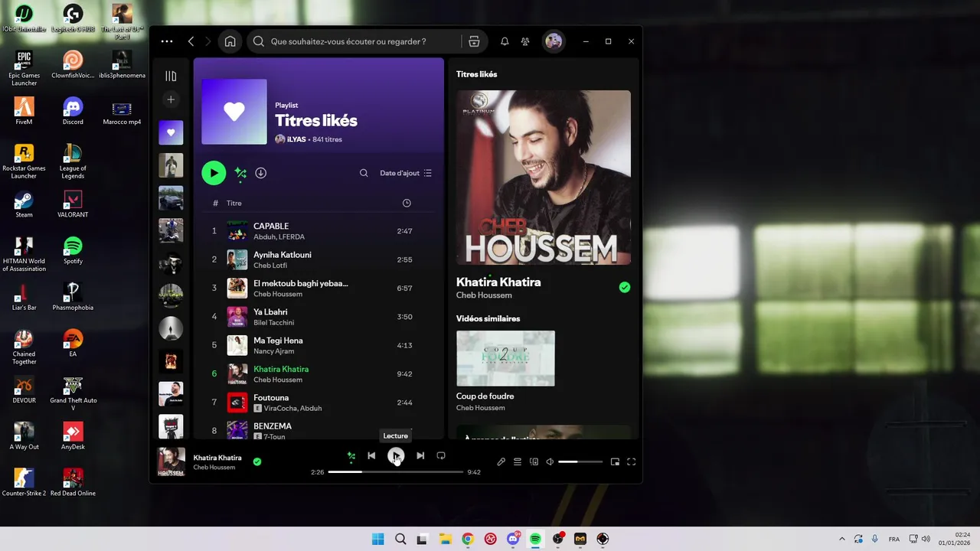Play the Titres likés playlist
Image resolution: width=980 pixels, height=551 pixels.
214,173
